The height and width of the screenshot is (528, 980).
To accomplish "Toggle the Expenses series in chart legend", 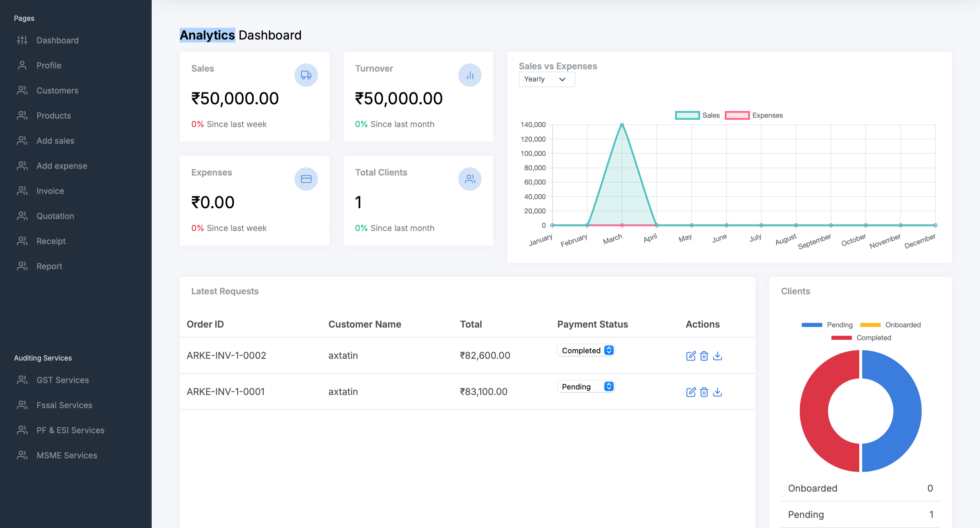I will [754, 115].
